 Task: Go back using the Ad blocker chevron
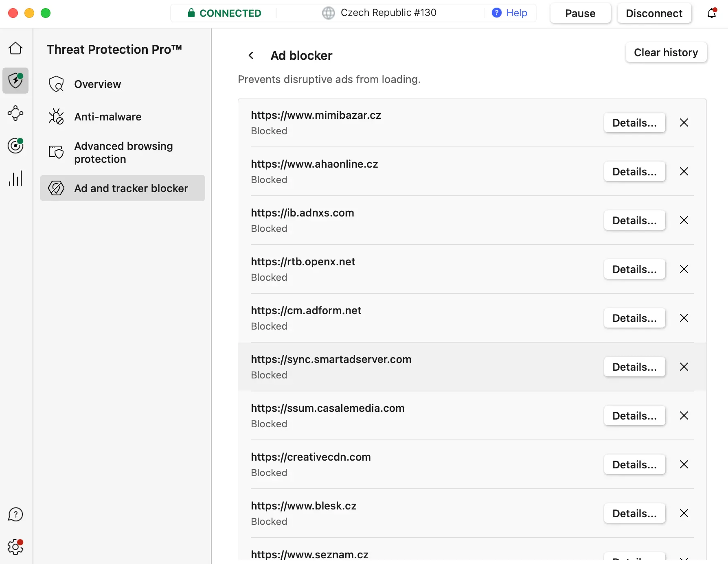[x=251, y=55]
